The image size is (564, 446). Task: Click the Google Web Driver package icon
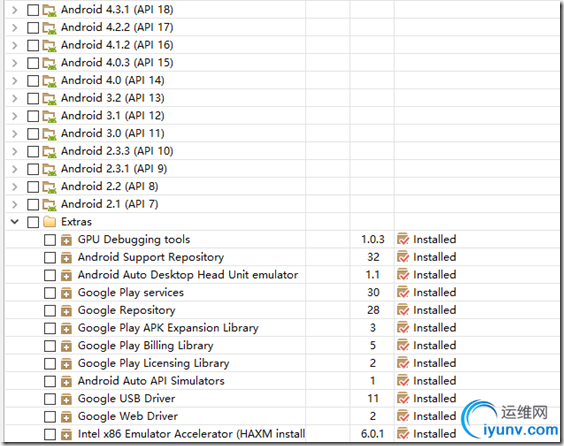click(66, 417)
